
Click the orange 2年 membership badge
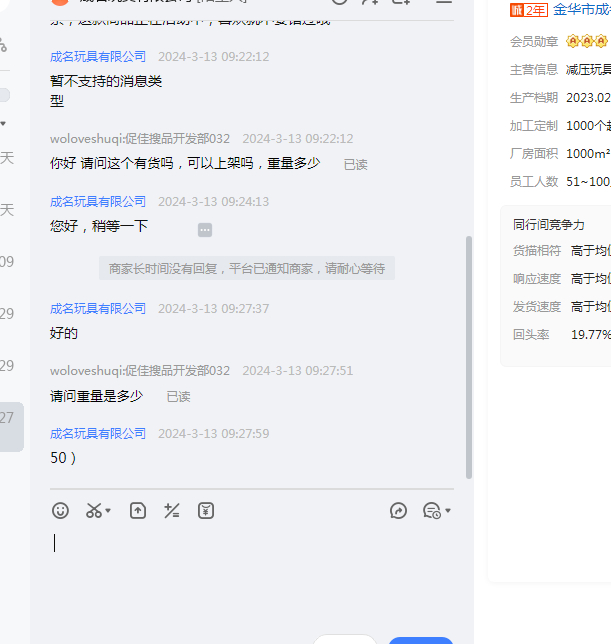[x=528, y=10]
